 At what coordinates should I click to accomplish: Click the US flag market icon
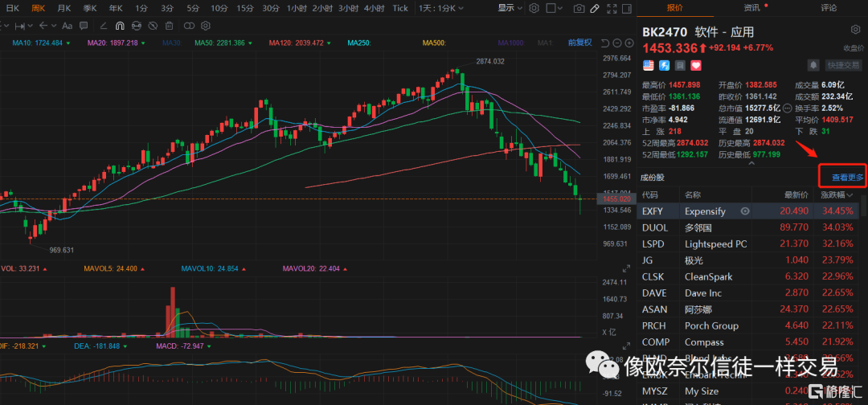pos(649,65)
